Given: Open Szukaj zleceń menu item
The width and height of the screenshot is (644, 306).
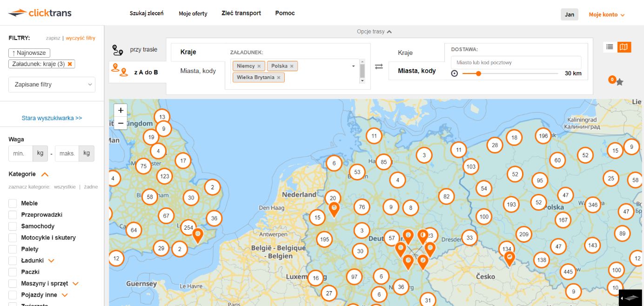Looking at the screenshot, I should click(x=146, y=13).
